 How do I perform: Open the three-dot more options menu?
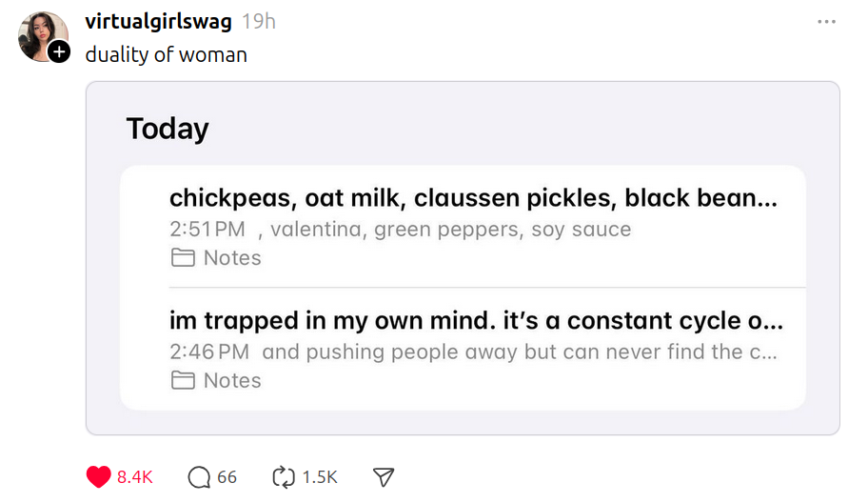click(826, 22)
